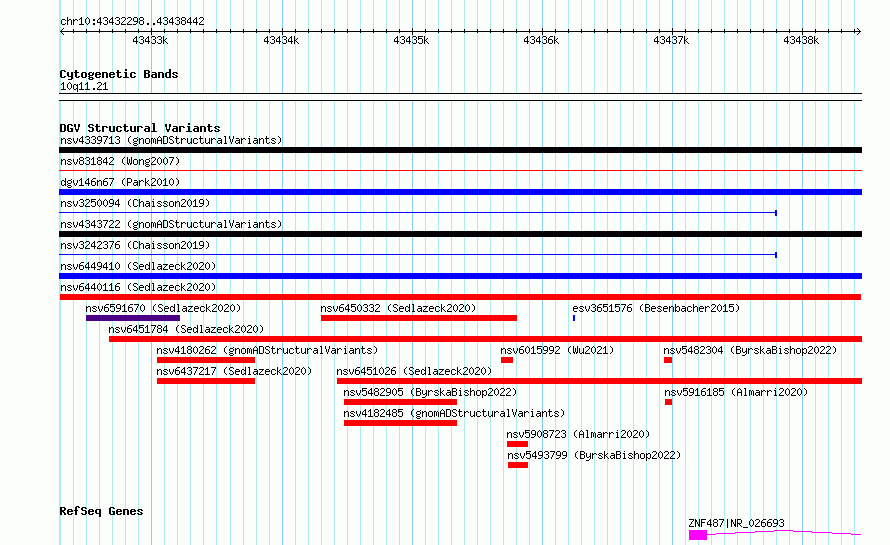The width and height of the screenshot is (890, 545).
Task: Open the nsv4343722 gnomADStructuralVariants label
Action: tap(171, 224)
